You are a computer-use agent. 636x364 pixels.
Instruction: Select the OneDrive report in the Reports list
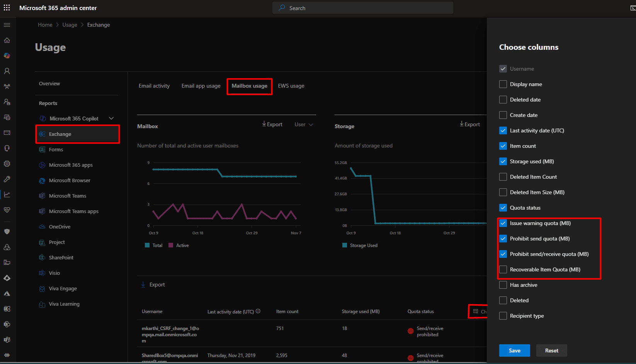59,227
